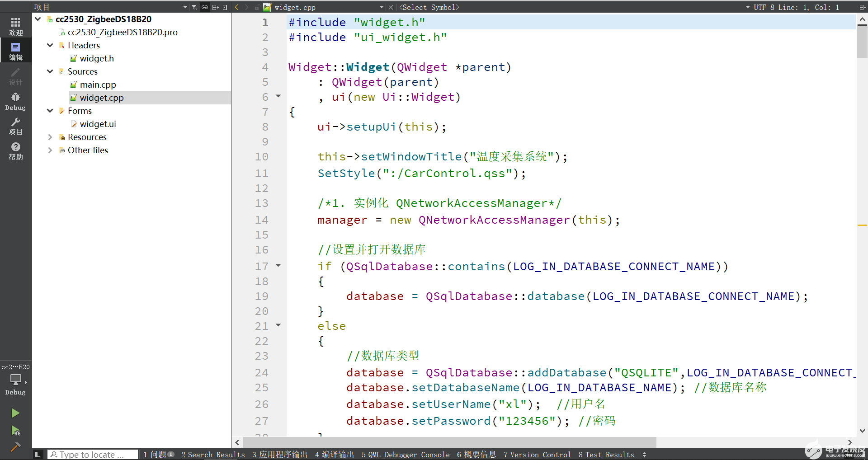This screenshot has width=868, height=460.
Task: Open the 欢迎 (Welcome) mode
Action: 16,26
